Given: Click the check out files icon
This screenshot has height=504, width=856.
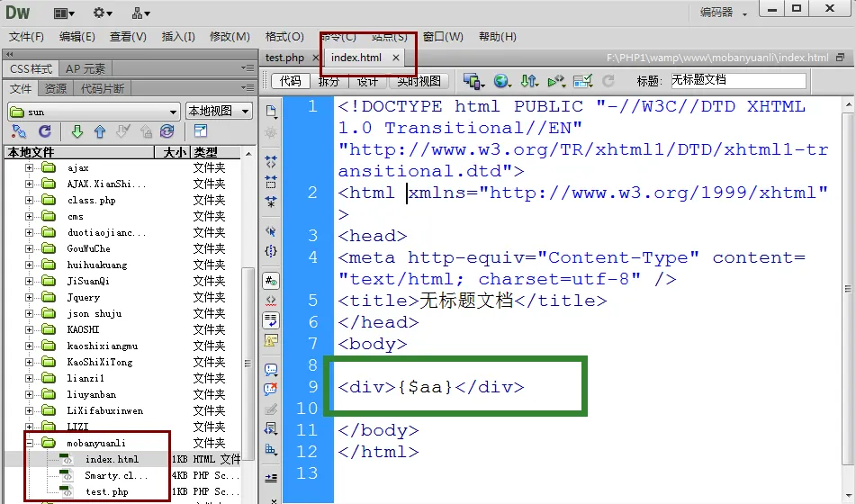Looking at the screenshot, I should coord(122,131).
